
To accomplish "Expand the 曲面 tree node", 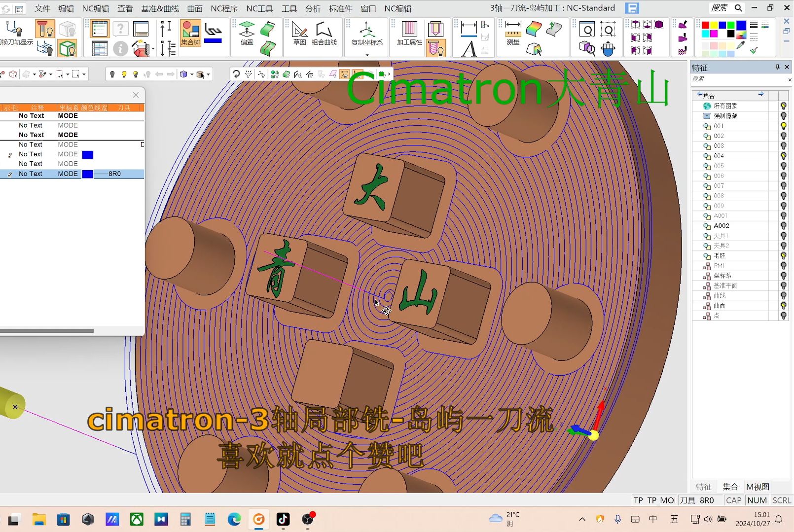I will pos(707,306).
